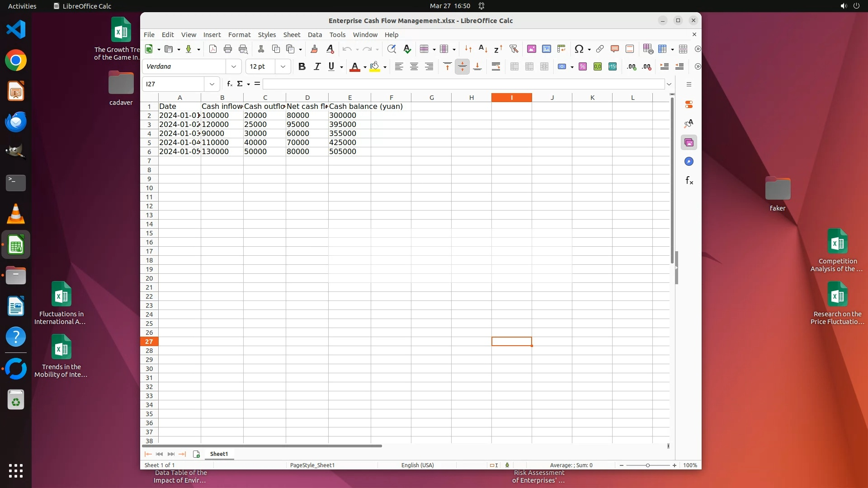Toggle italic formatting
Viewport: 868px width, 488px height.
pos(317,66)
